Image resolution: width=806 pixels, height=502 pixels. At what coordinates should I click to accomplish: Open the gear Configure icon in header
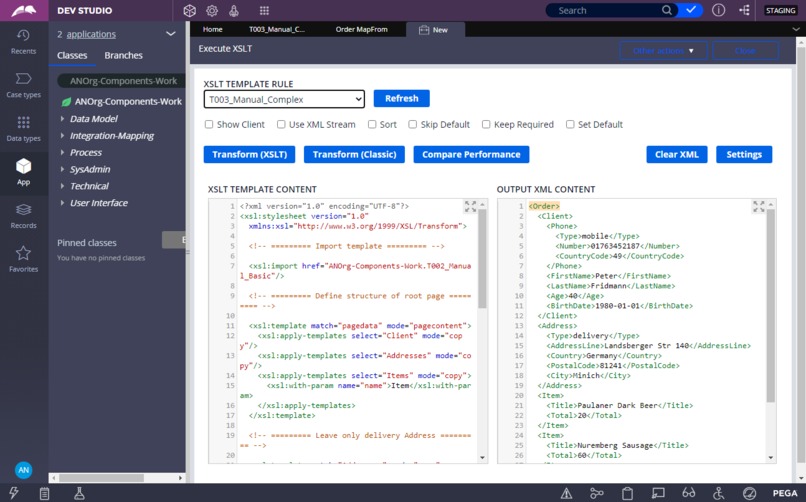pyautogui.click(x=212, y=10)
